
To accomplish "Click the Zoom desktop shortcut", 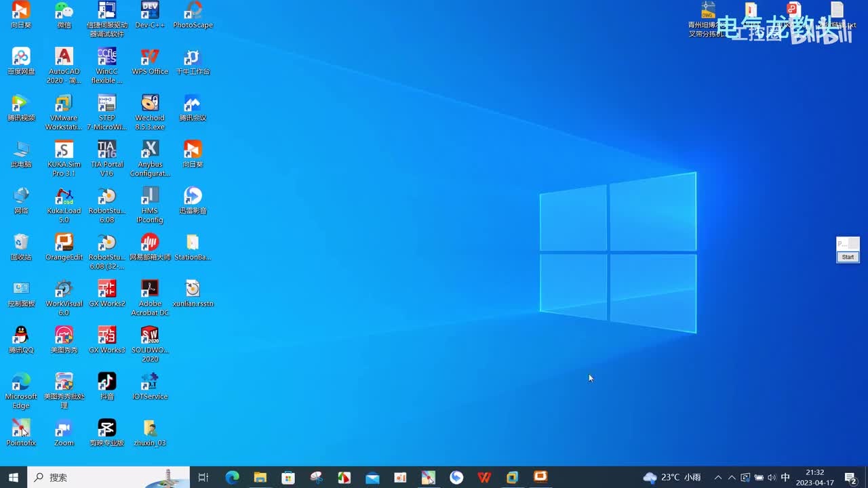I will (x=64, y=433).
